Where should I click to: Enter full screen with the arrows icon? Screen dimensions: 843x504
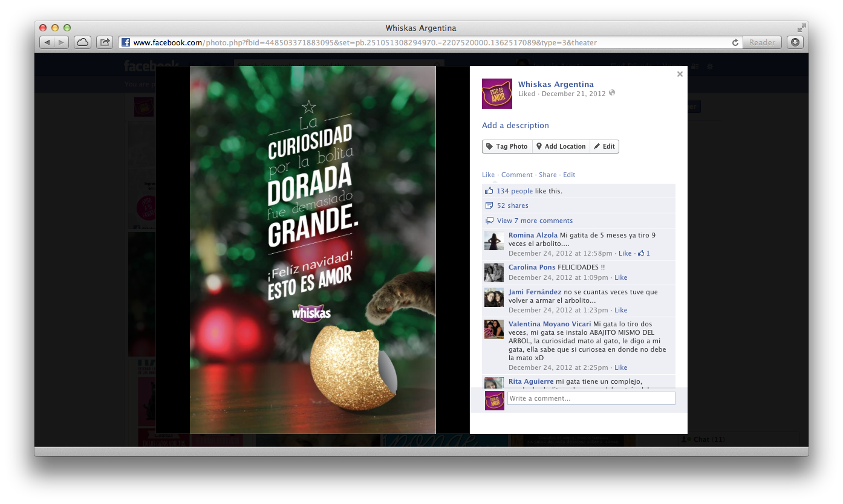tap(801, 28)
